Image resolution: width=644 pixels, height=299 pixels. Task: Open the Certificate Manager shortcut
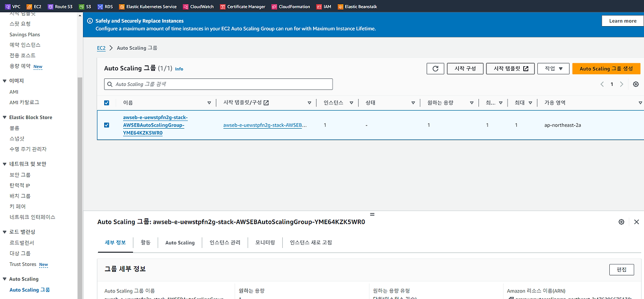(243, 7)
